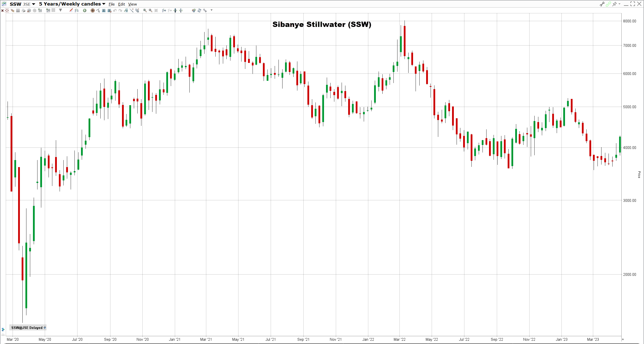
Task: Open the View menu
Action: pyautogui.click(x=133, y=4)
